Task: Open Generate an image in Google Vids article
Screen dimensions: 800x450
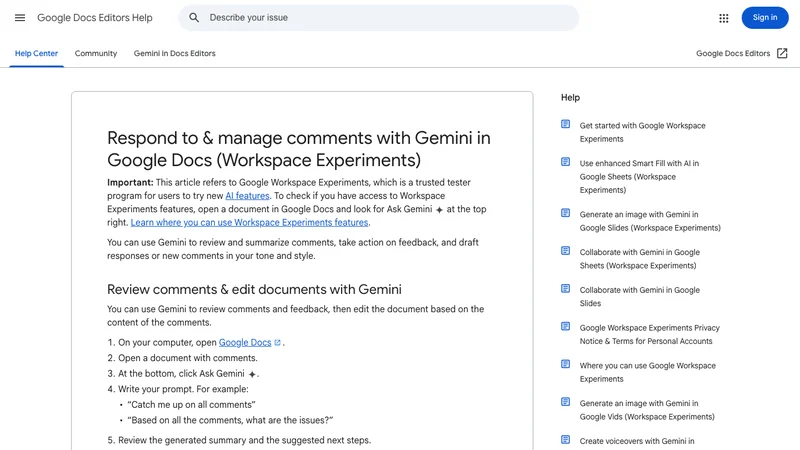Action: (x=647, y=410)
